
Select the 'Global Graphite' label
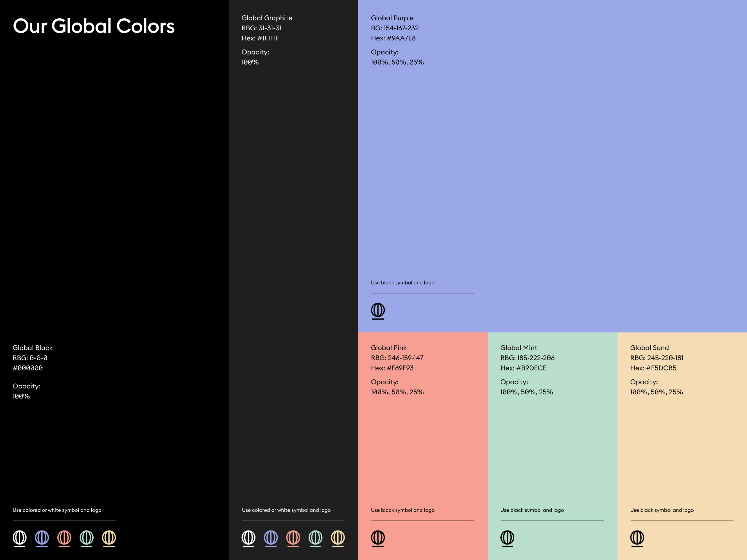[x=267, y=18]
